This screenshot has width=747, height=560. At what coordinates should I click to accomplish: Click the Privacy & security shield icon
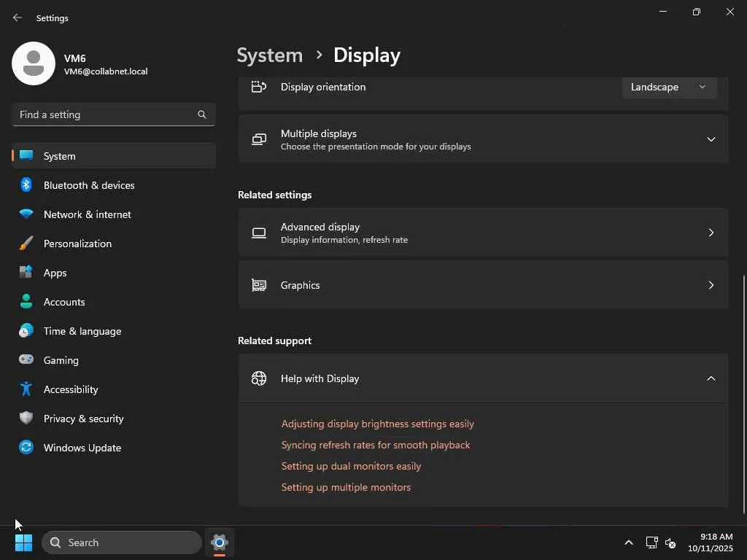coord(26,419)
